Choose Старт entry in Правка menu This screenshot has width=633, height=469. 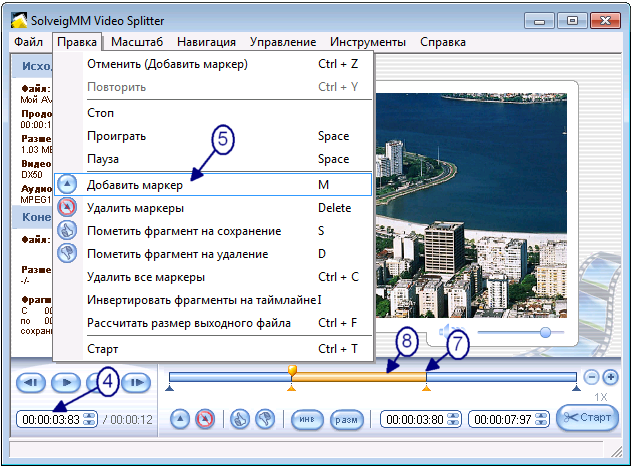pyautogui.click(x=213, y=349)
